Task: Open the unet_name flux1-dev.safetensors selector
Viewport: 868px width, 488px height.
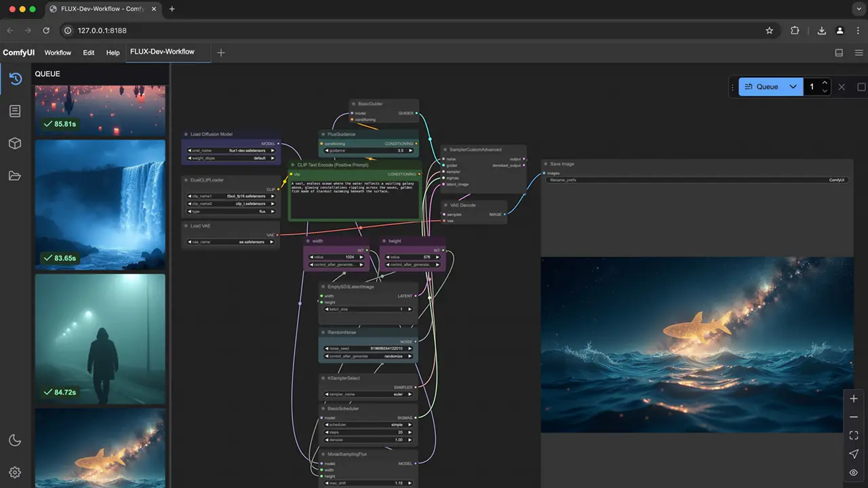Action: pyautogui.click(x=231, y=150)
